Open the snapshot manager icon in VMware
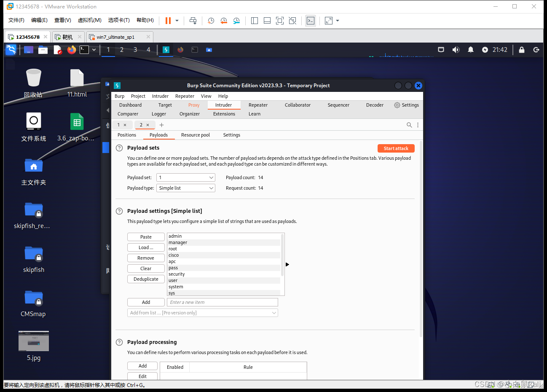This screenshot has height=392, width=547. tap(236, 21)
